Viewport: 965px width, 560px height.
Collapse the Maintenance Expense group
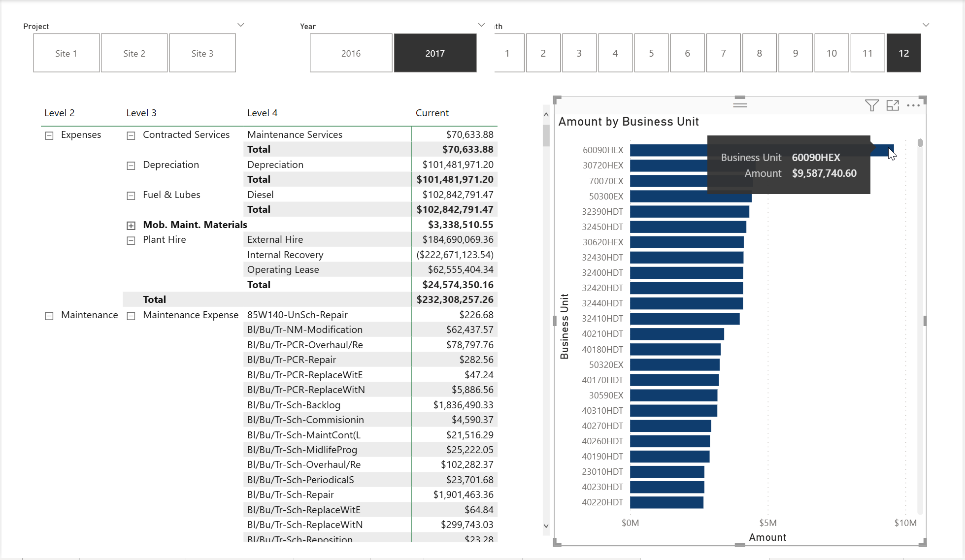[x=131, y=316]
